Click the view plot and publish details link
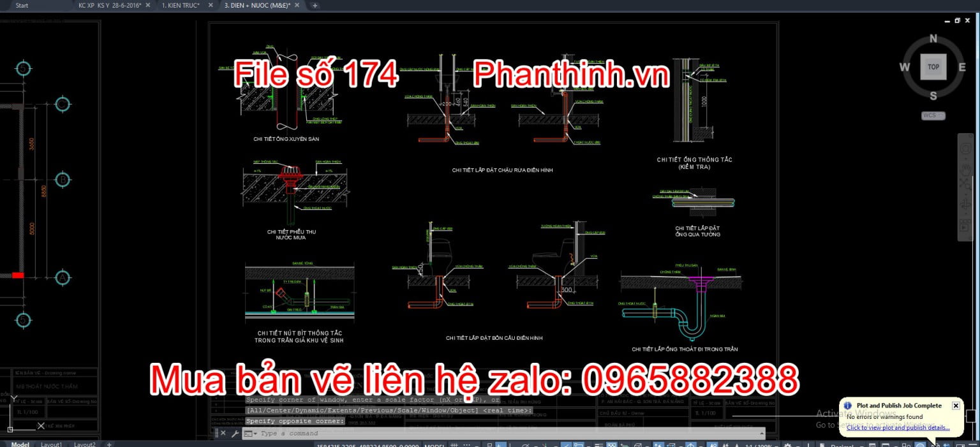The height and width of the screenshot is (447, 980). click(x=898, y=427)
